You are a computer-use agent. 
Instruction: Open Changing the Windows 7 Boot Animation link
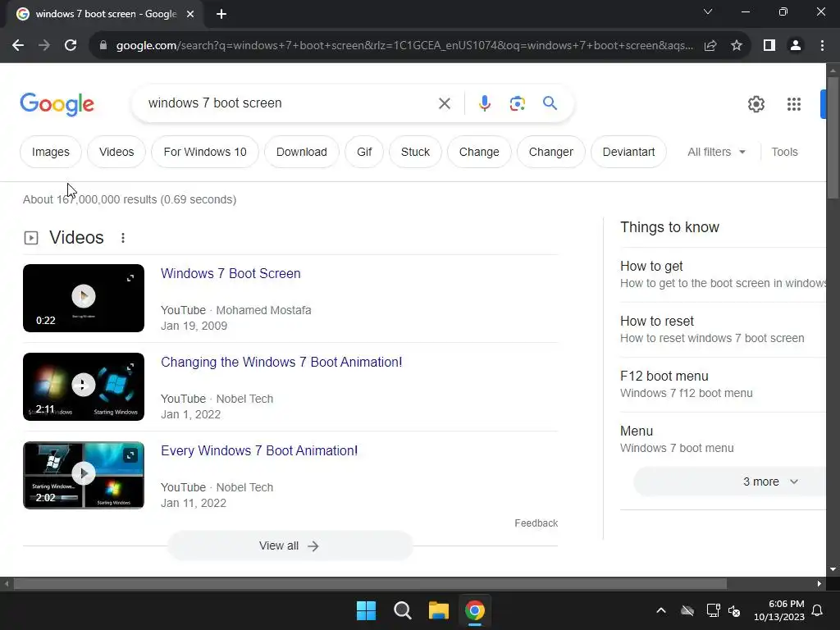click(x=281, y=362)
